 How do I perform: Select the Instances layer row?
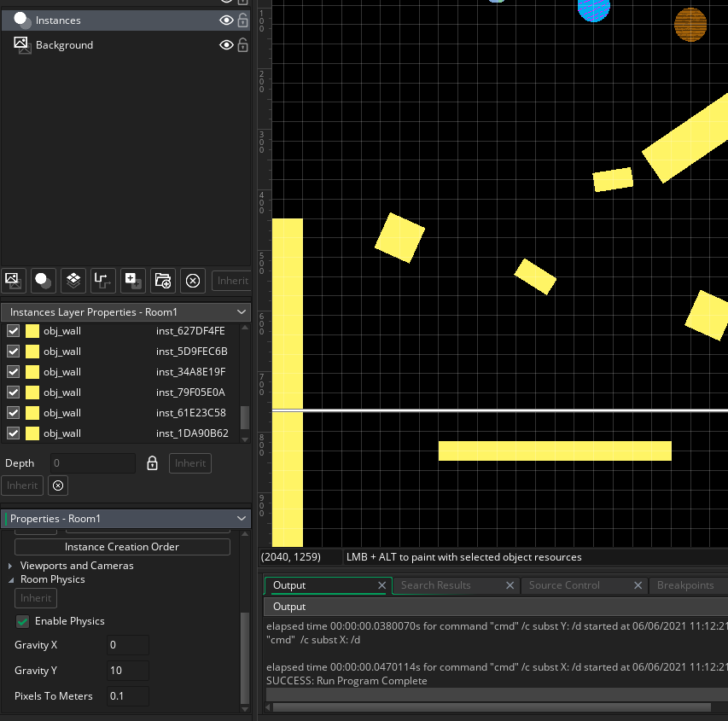pyautogui.click(x=125, y=20)
